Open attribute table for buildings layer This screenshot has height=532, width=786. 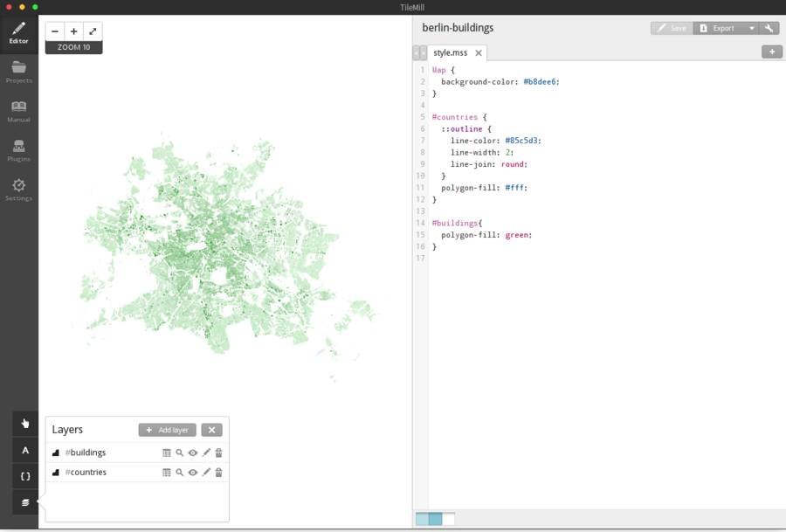(x=166, y=453)
